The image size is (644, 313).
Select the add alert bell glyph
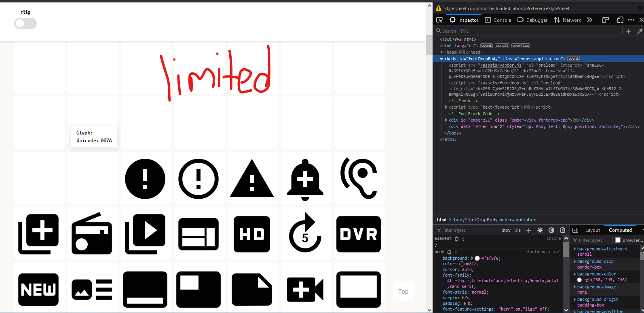305,180
